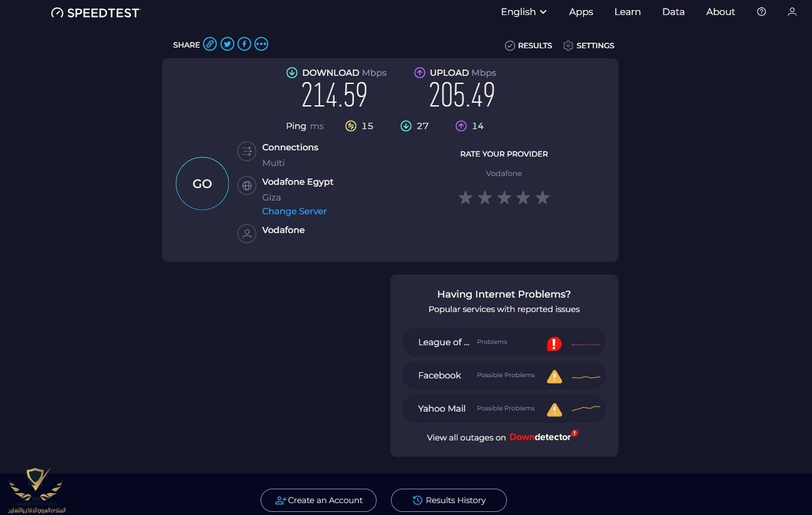Click the Yahoo Mail outage graph
Screen dimensions: 812x515
coord(586,409)
